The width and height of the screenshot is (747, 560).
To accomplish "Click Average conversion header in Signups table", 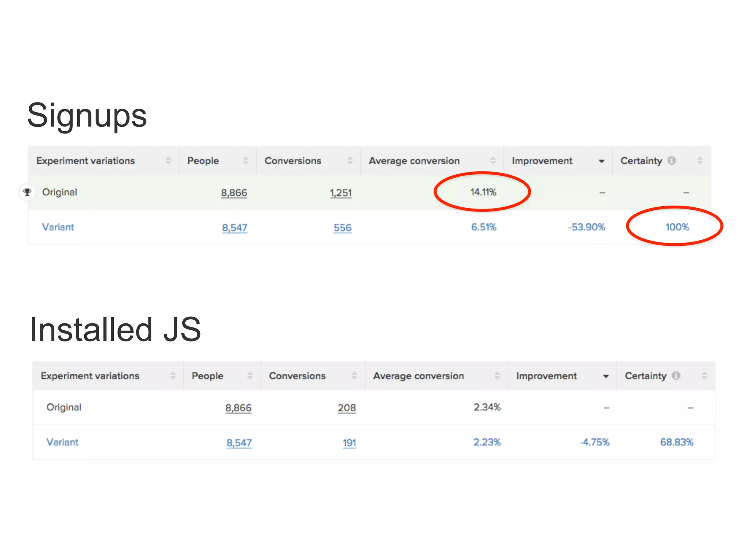I will 414,161.
